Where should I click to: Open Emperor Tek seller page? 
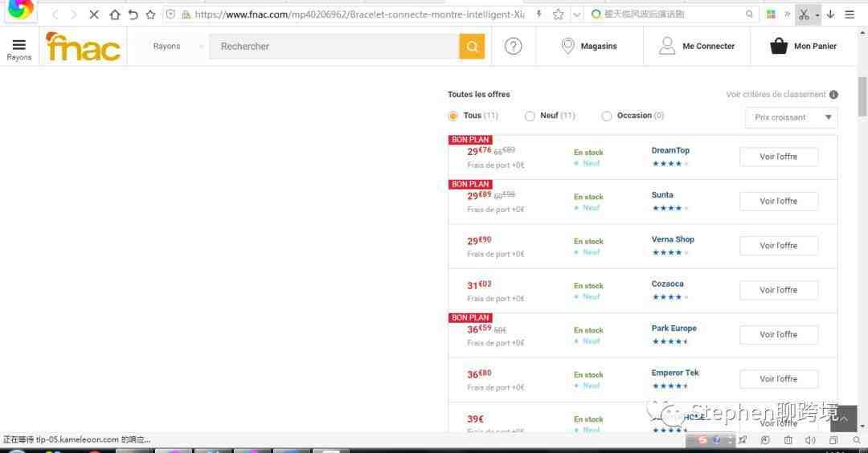(675, 373)
